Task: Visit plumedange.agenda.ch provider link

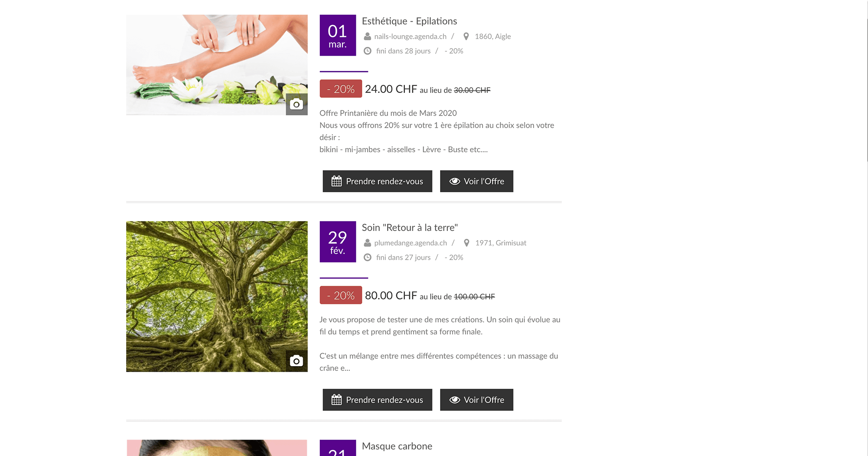Action: [x=411, y=243]
